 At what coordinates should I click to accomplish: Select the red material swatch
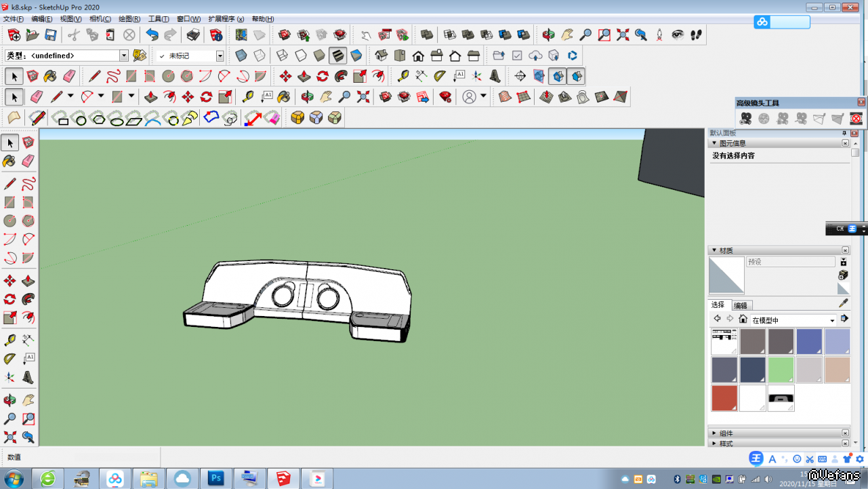tap(724, 398)
